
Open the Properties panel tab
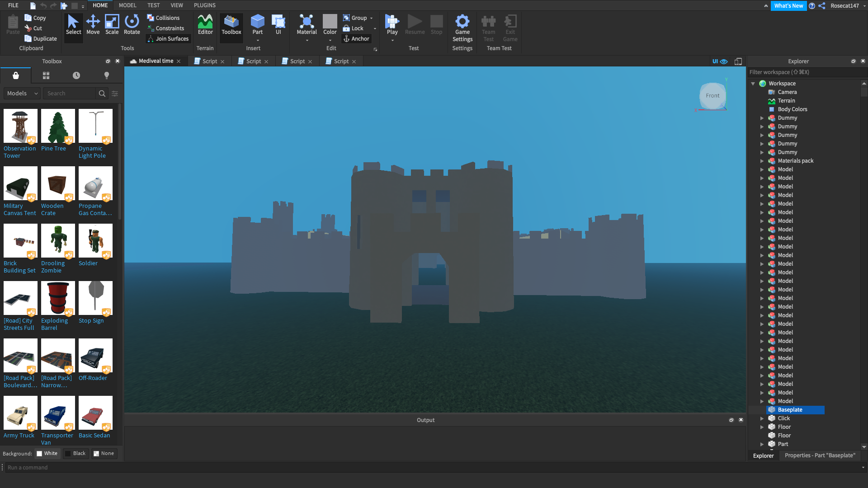[820, 455]
